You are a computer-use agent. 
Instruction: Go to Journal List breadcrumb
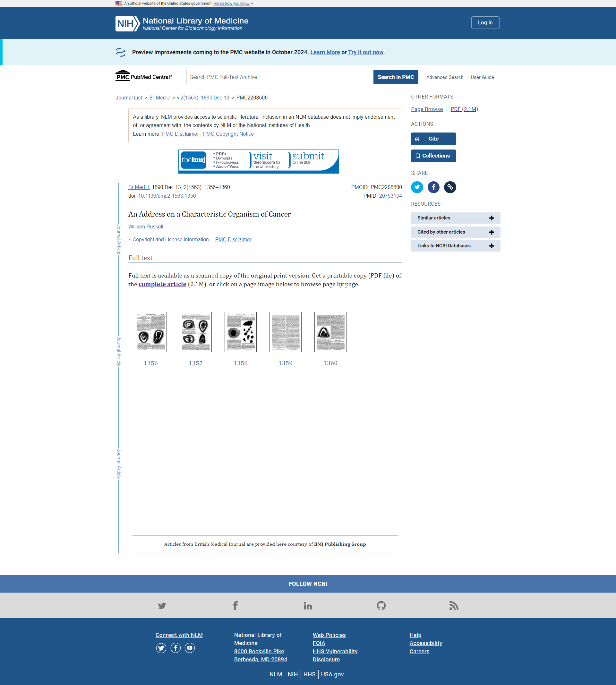click(x=129, y=98)
